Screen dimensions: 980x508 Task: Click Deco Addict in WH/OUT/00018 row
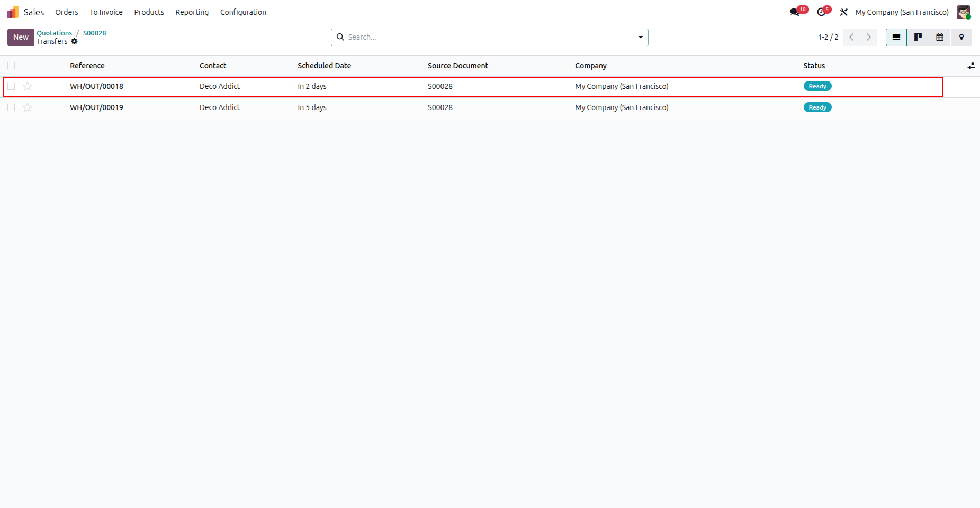point(220,86)
